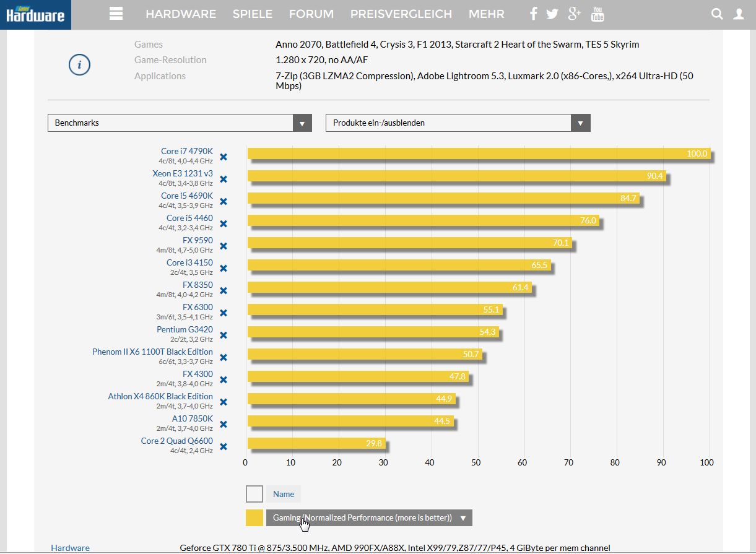Open the Twitter social icon

552,14
